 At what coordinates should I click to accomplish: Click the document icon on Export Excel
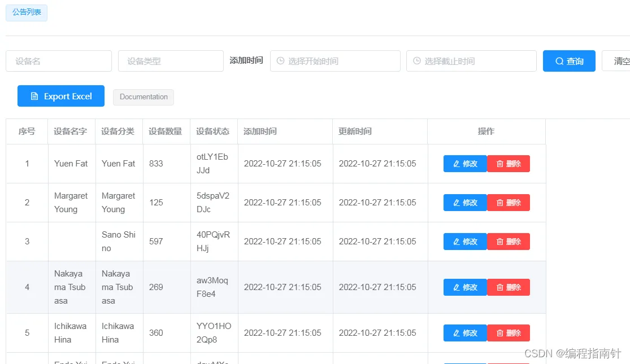(x=34, y=97)
